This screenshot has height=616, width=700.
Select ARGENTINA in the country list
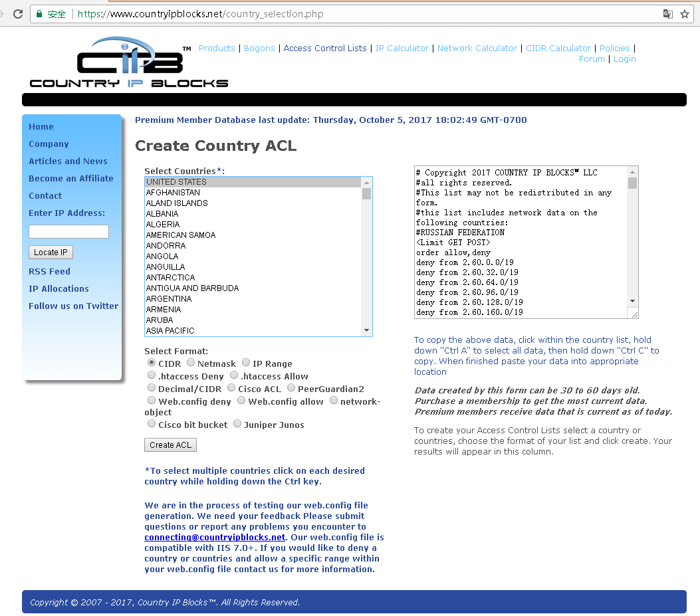169,299
